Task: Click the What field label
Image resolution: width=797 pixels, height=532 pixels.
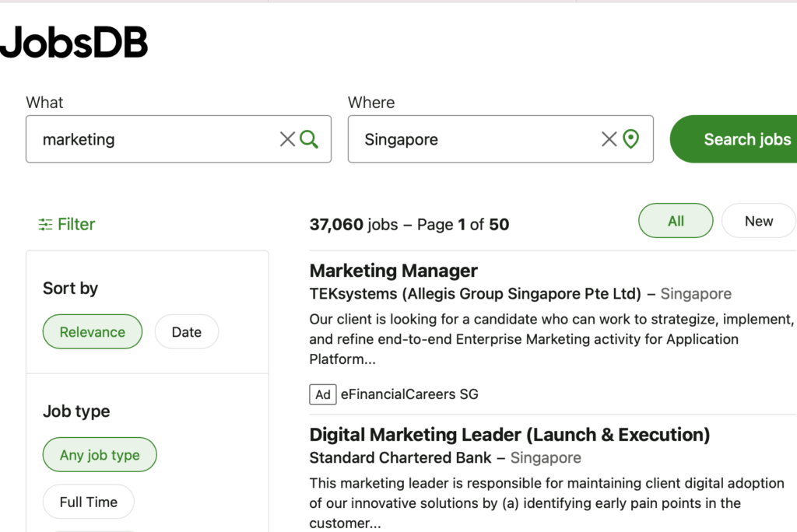Action: point(44,102)
